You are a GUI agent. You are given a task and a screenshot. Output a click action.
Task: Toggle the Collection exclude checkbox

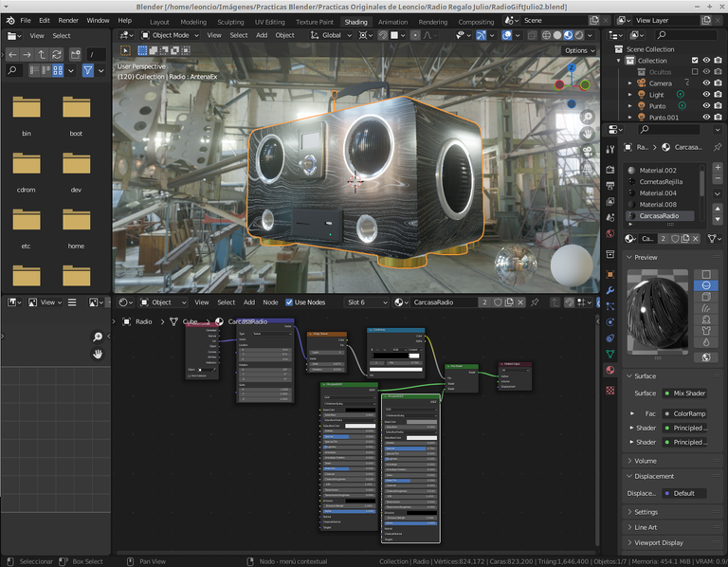point(695,60)
